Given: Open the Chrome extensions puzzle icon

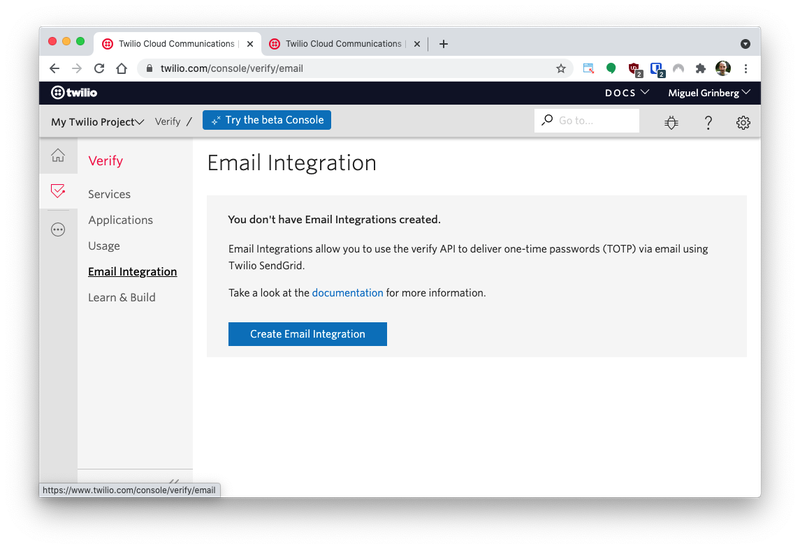Looking at the screenshot, I should tap(701, 68).
